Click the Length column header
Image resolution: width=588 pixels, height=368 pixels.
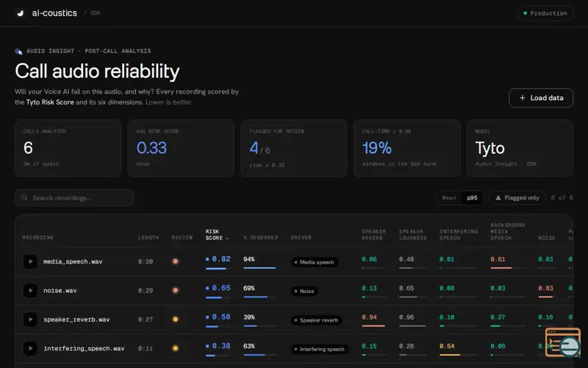coord(148,237)
